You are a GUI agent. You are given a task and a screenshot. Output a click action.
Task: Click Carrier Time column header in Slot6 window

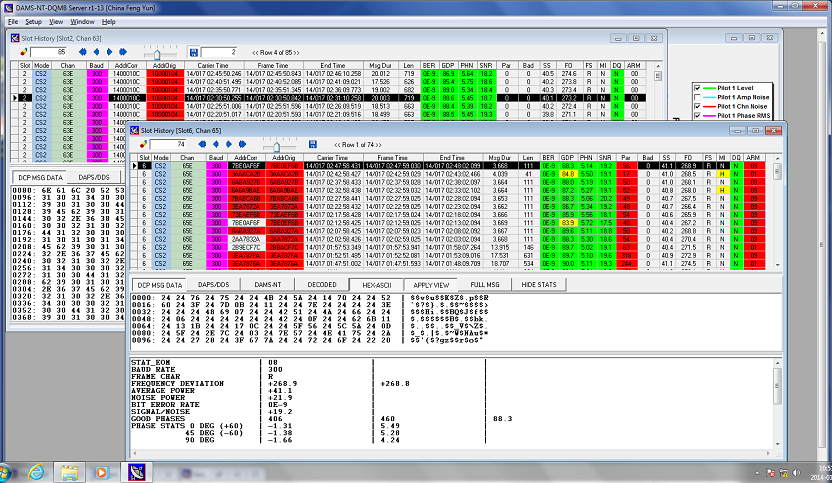coord(333,158)
